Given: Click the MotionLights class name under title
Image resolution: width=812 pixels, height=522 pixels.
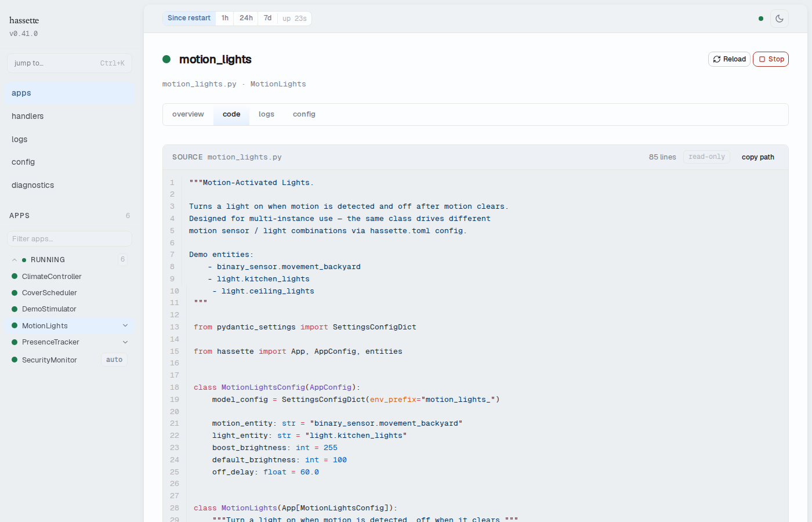Looking at the screenshot, I should [278, 84].
